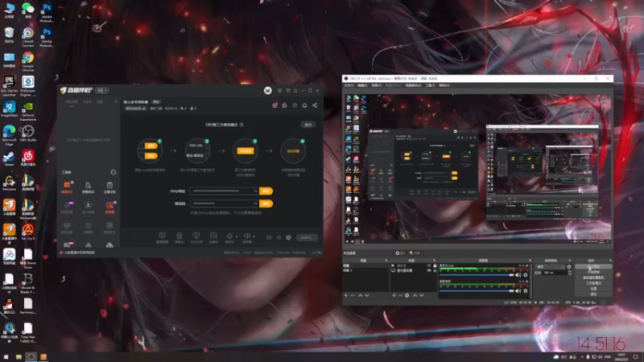The image size is (644, 362).
Task: Click the message icon in streaming companion title bar
Action: pos(279,90)
